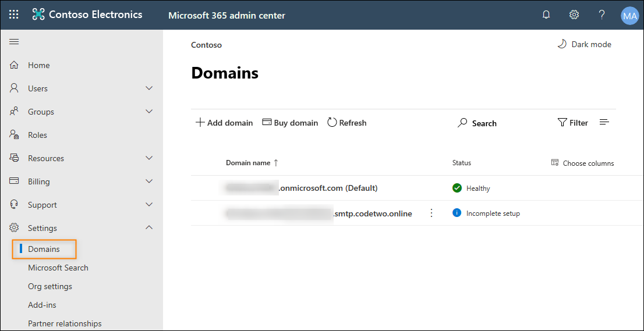Click the Refresh button label
Viewport: 644px width, 331px height.
(x=353, y=123)
